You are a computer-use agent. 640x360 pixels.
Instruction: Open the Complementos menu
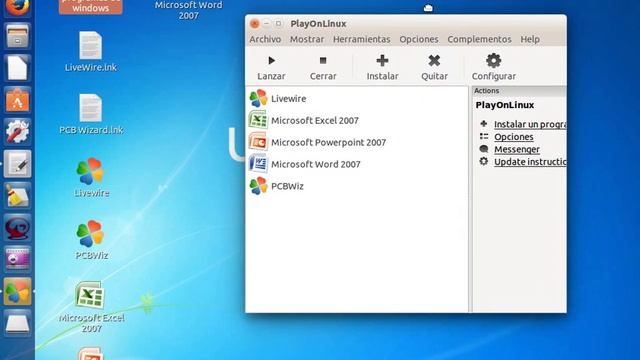pyautogui.click(x=479, y=39)
